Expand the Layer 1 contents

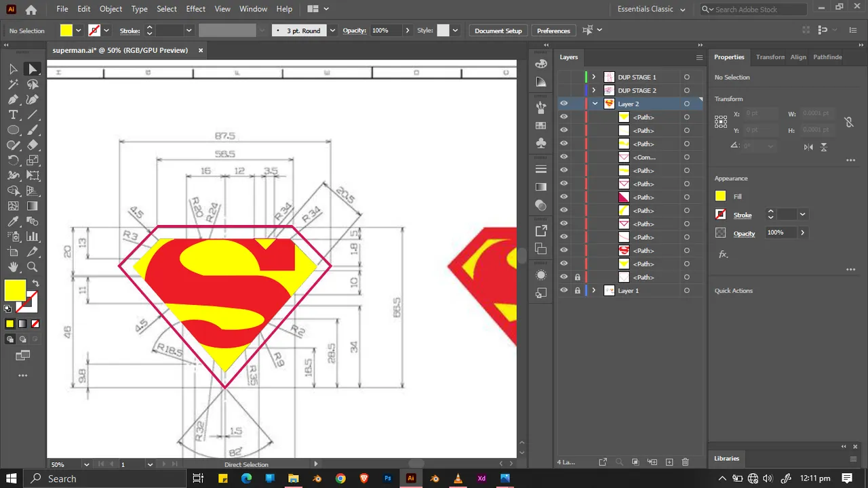(x=594, y=290)
